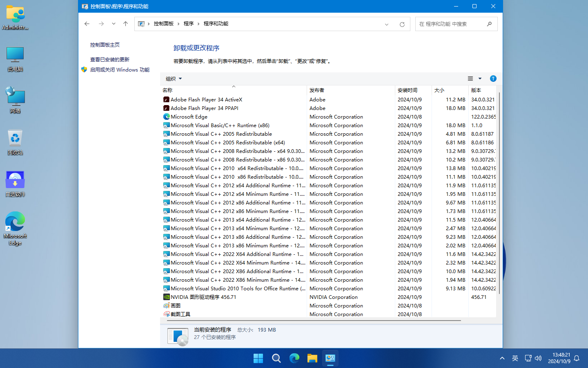588x368 pixels.
Task: Click 画图 program icon
Action: pos(166,305)
